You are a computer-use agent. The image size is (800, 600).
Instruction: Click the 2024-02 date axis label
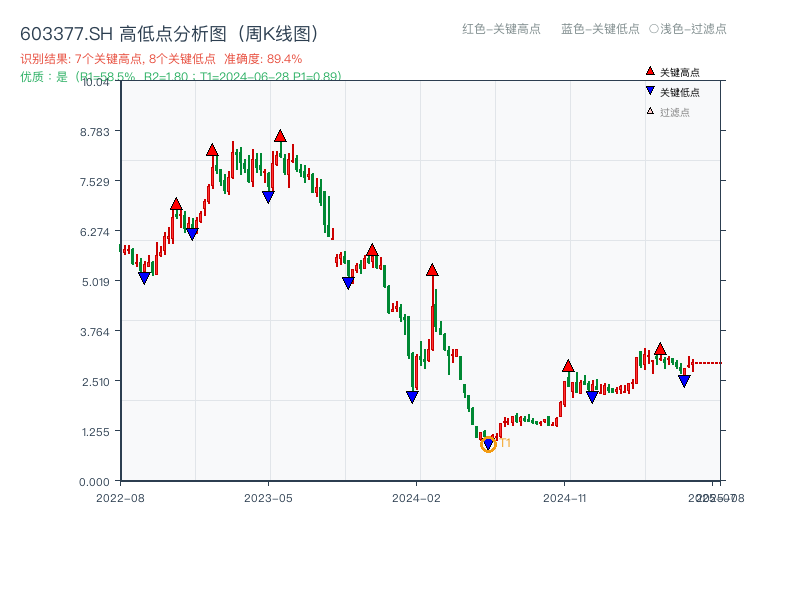click(x=417, y=497)
